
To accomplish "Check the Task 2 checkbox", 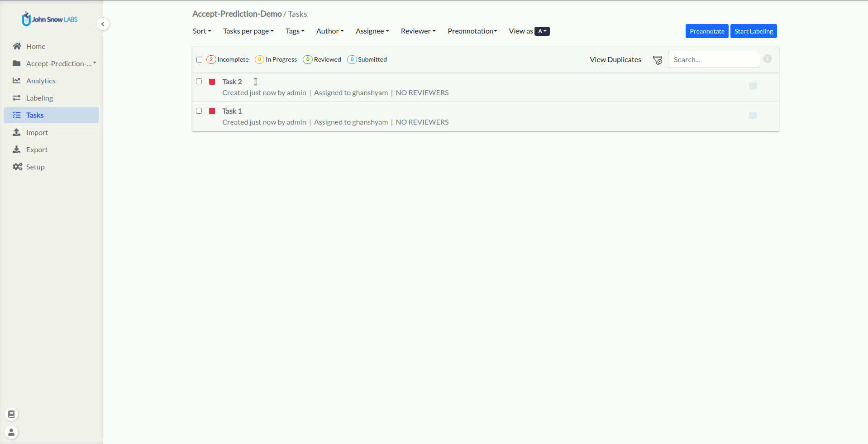I will [x=199, y=82].
